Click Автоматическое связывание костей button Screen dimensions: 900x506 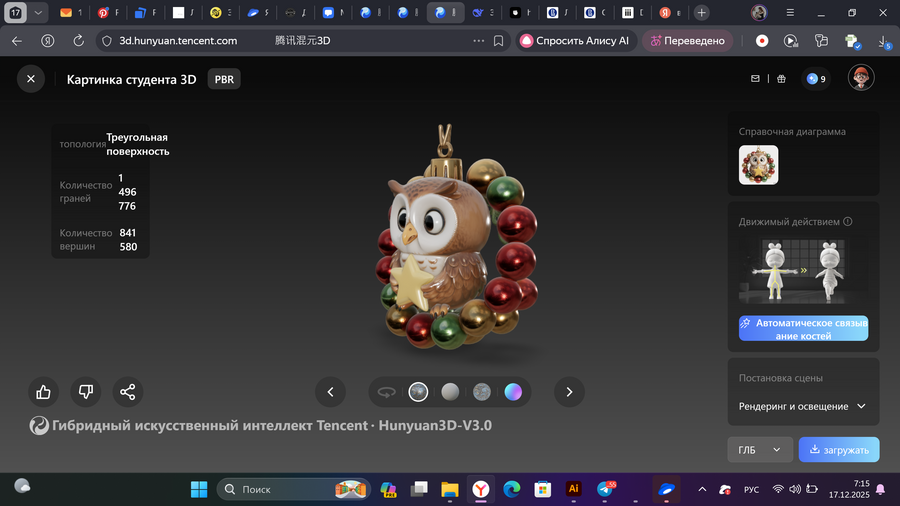[803, 329]
